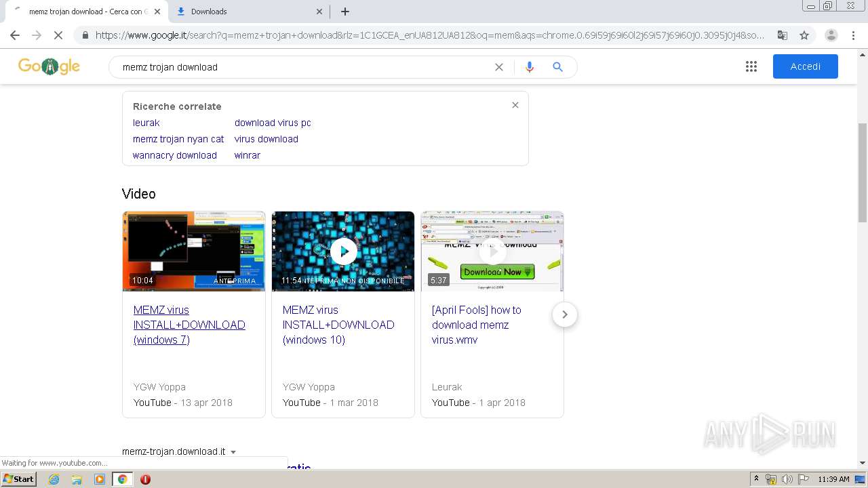Image resolution: width=868 pixels, height=488 pixels.
Task: Open the red Opera taskbar icon
Action: coord(145,479)
